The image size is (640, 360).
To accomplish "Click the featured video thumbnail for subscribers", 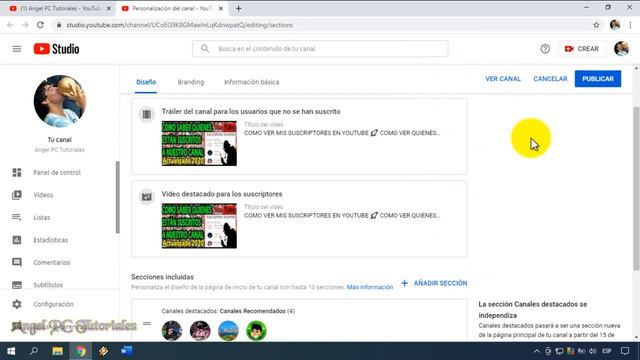I will 199,226.
